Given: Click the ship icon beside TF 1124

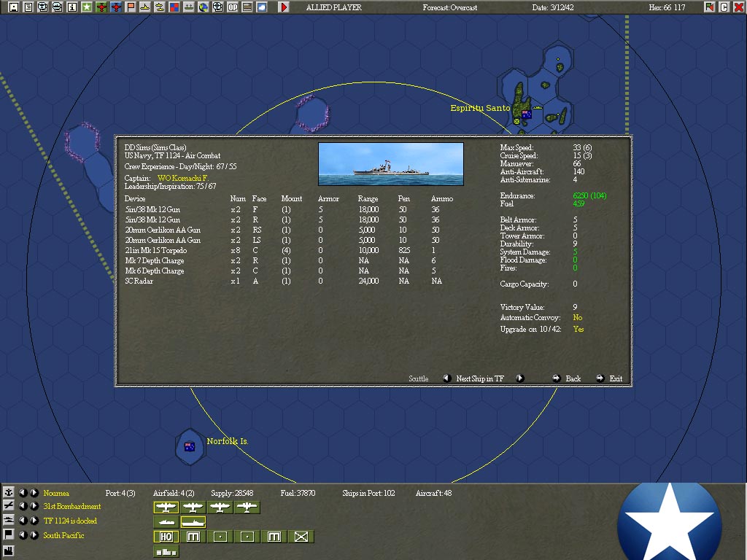Looking at the screenshot, I should click(9, 520).
